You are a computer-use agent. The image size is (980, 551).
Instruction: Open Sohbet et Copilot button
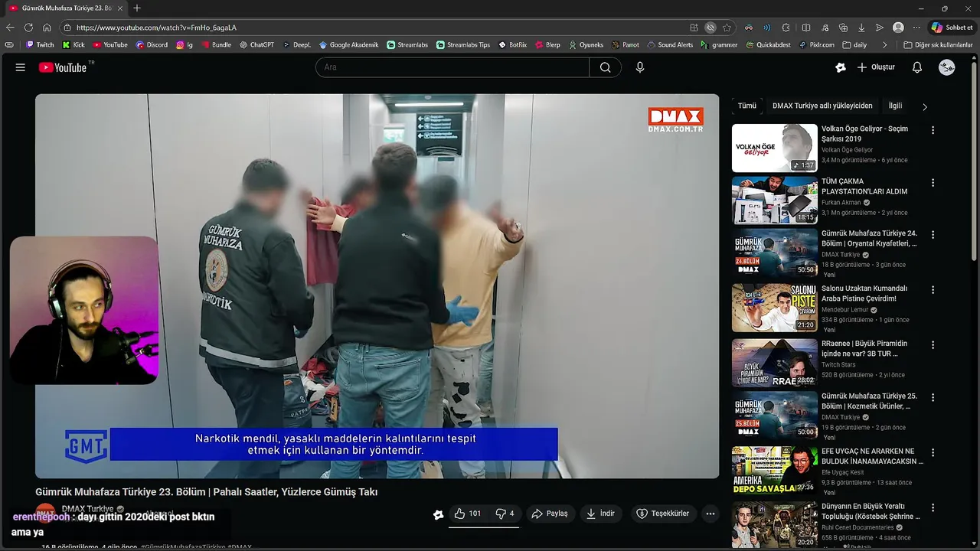(x=952, y=28)
